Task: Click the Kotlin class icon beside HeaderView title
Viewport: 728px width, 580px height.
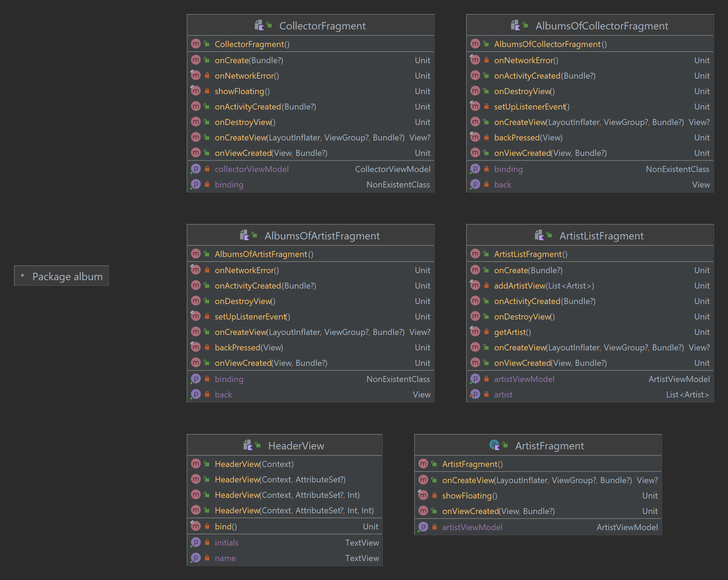Action: click(x=248, y=445)
